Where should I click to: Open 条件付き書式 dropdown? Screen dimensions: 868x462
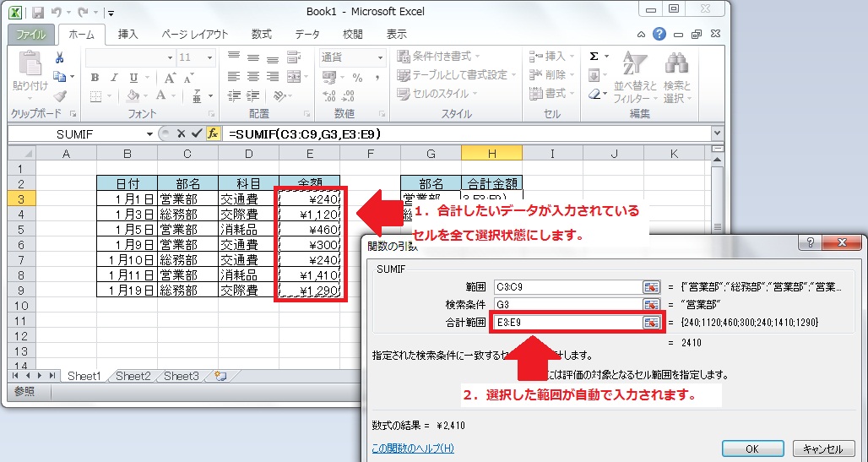coord(439,57)
